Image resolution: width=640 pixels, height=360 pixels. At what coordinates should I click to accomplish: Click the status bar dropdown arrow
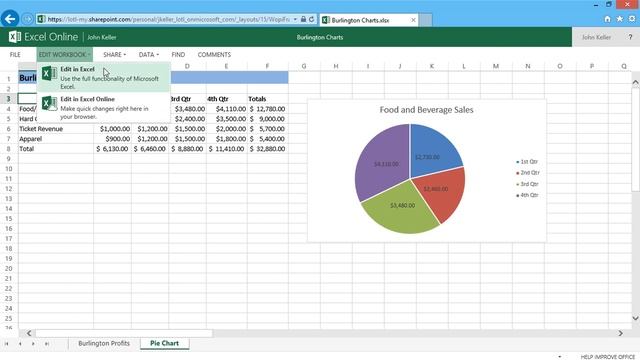coord(560,357)
